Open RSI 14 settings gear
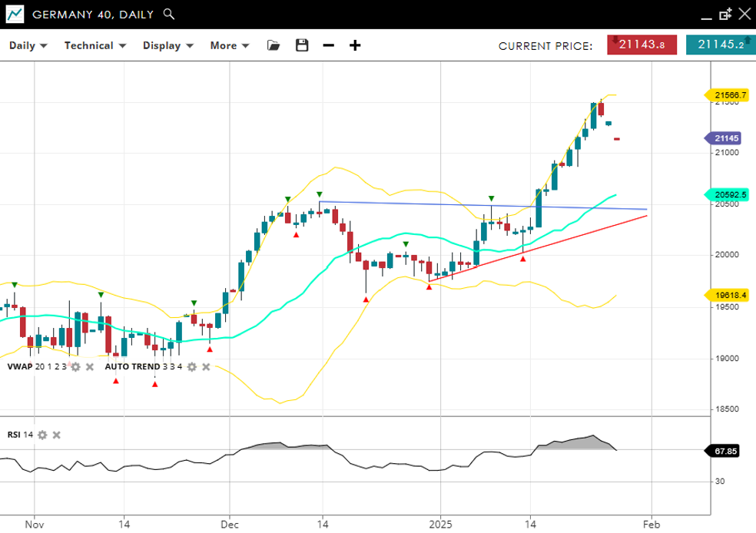The image size is (756, 533). tap(42, 435)
